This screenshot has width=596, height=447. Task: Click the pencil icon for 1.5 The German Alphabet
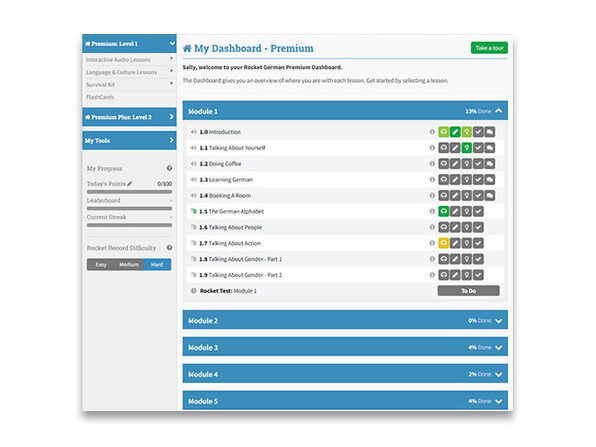click(x=455, y=211)
